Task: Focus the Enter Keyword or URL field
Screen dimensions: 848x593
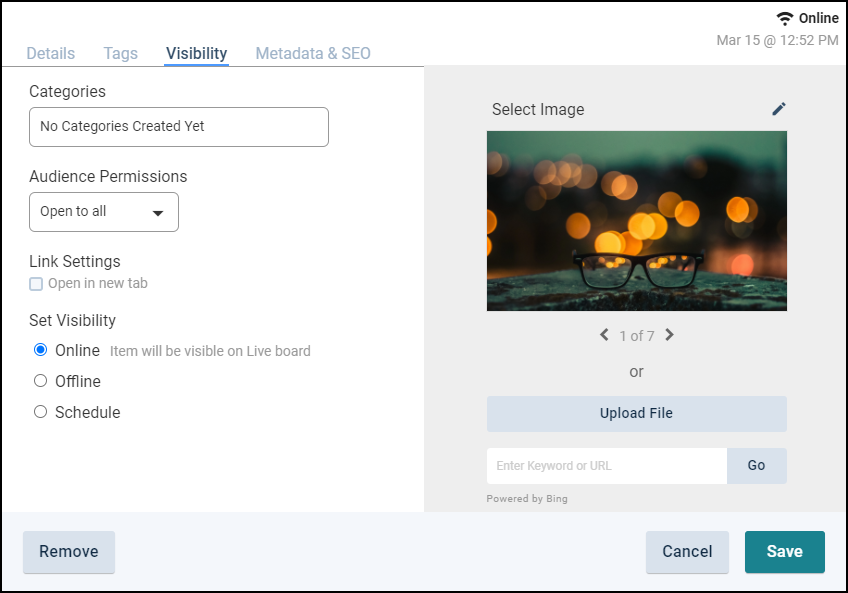Action: (606, 466)
